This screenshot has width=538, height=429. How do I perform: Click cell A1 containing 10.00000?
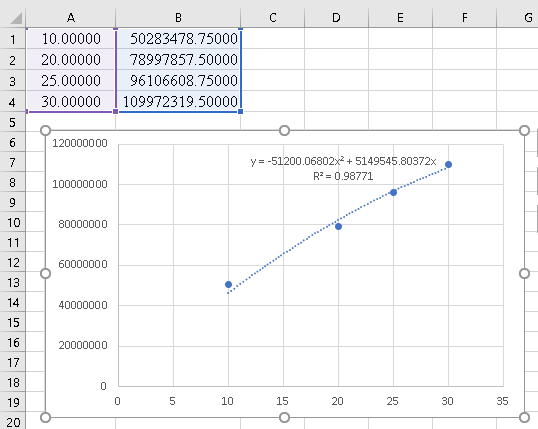tap(71, 38)
